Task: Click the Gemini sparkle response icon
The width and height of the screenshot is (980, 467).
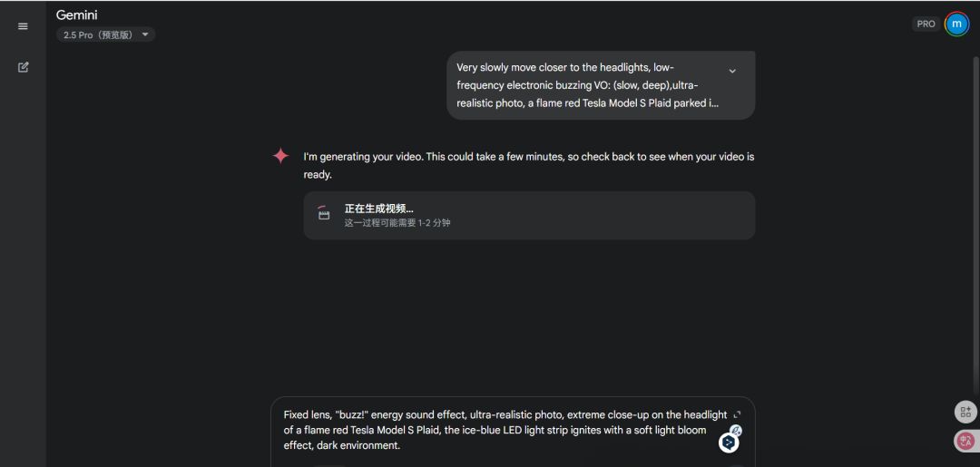Action: (x=280, y=156)
